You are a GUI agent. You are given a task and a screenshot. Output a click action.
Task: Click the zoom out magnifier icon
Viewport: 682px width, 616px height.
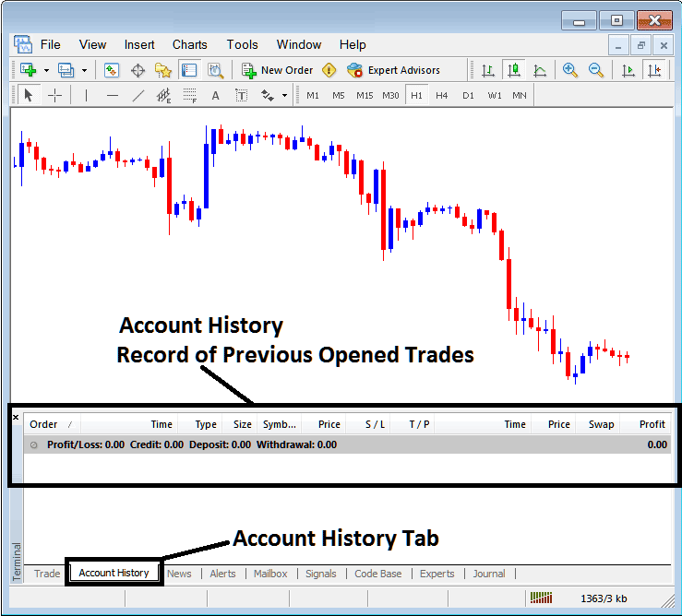pos(596,70)
